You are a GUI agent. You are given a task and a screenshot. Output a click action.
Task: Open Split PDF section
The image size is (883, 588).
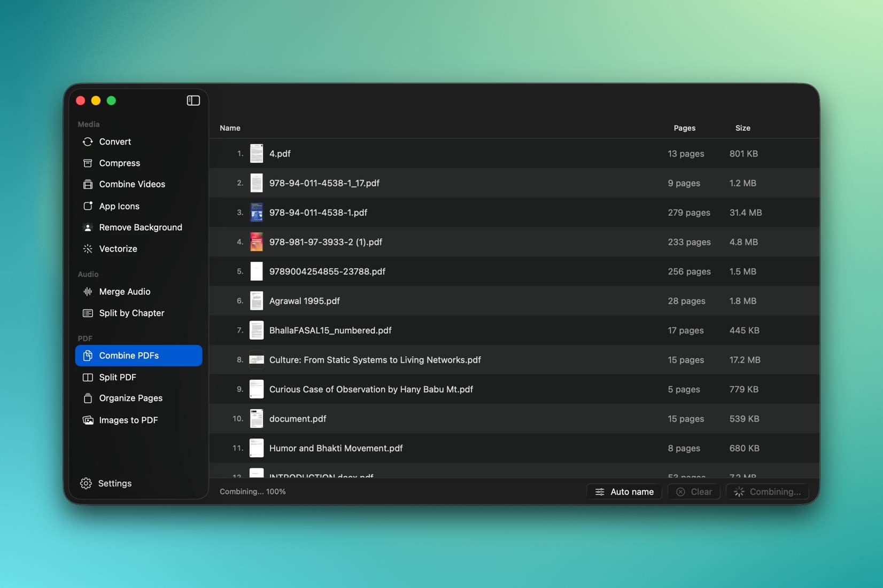click(138, 377)
